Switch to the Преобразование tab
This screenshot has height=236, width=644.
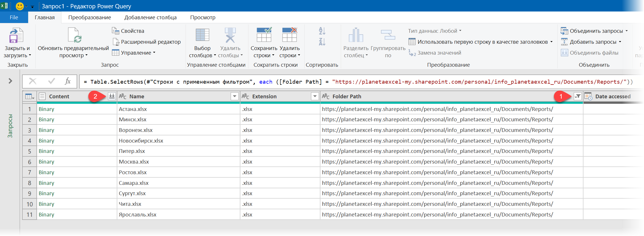(90, 17)
